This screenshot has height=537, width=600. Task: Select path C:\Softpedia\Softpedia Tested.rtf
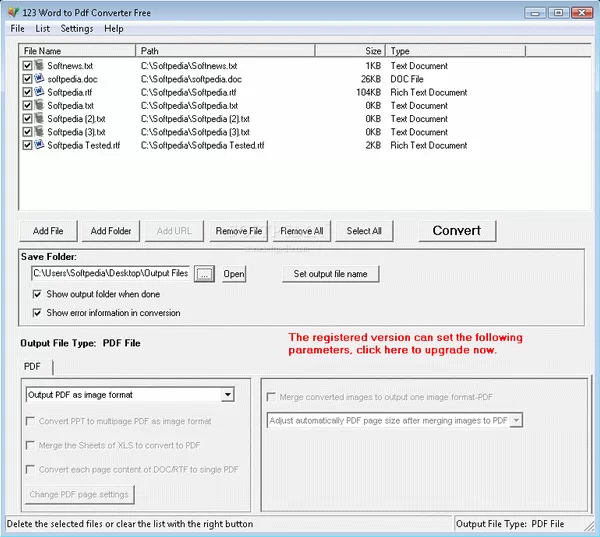pyautogui.click(x=202, y=145)
